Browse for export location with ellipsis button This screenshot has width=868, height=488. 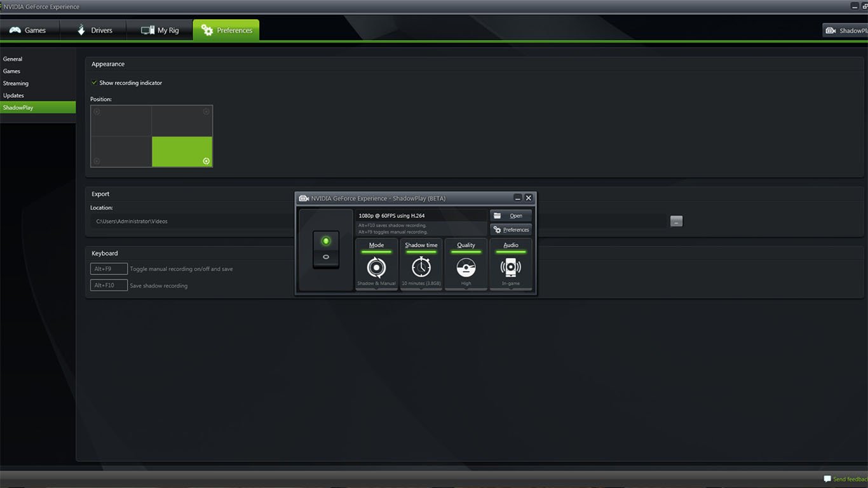(x=676, y=221)
